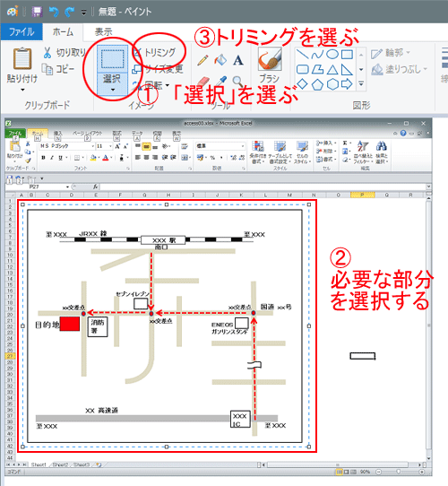Select the triangle shape

(x=332, y=69)
